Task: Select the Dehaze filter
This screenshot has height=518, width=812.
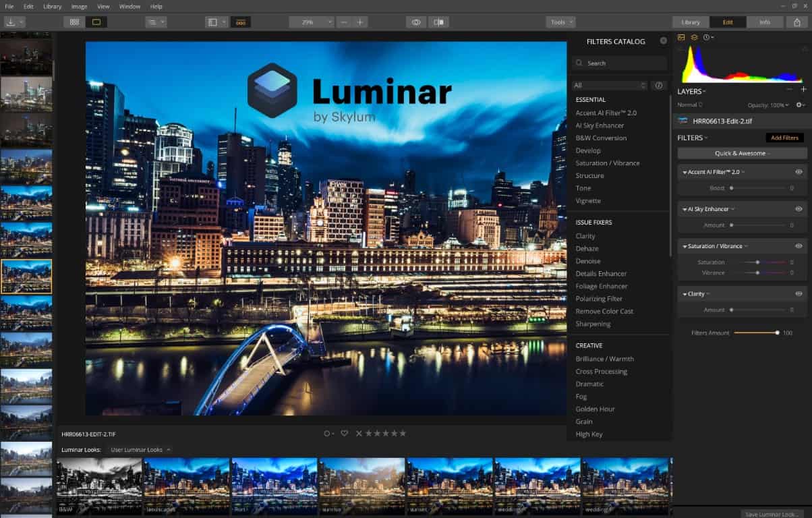Action: pyautogui.click(x=587, y=249)
